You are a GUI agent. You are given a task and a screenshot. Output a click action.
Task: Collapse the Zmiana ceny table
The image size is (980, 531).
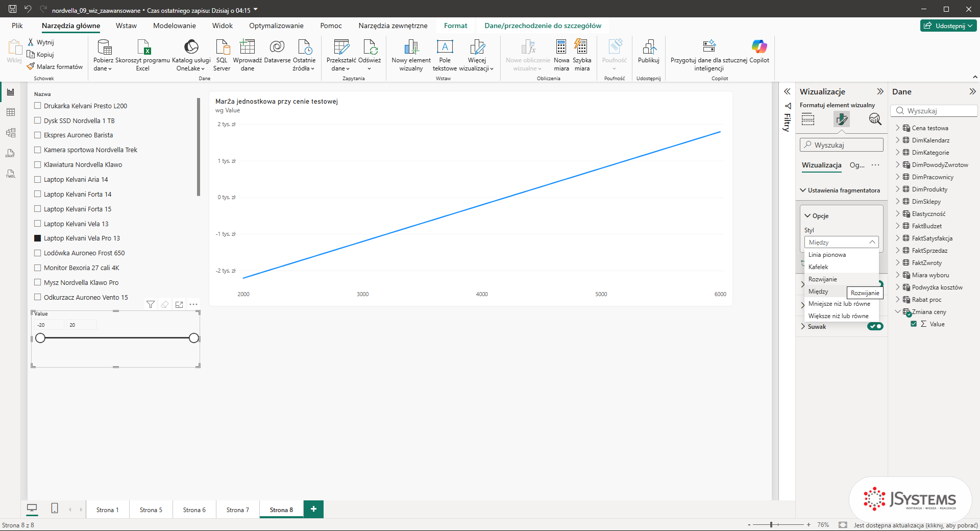pos(897,311)
